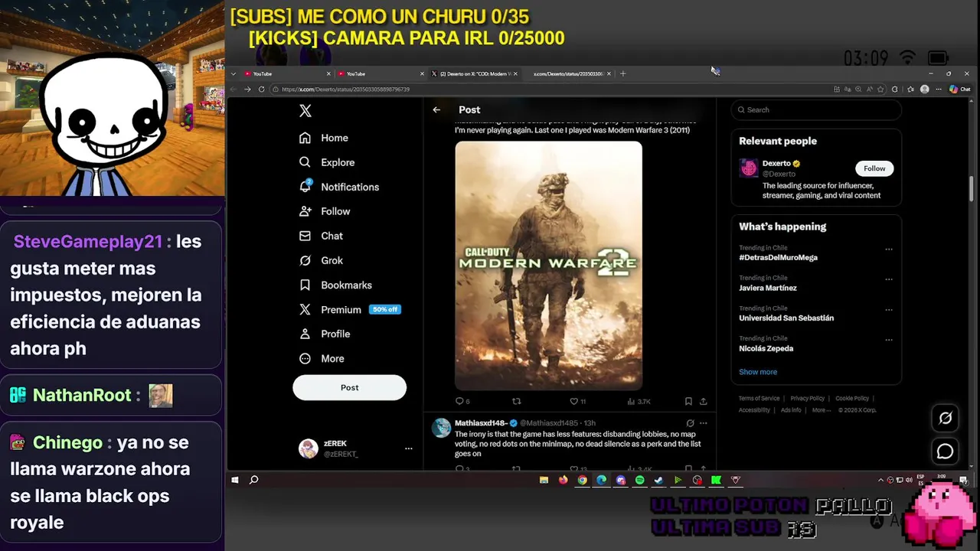Open the floating chat bubble button
The height and width of the screenshot is (551, 980).
click(x=946, y=452)
